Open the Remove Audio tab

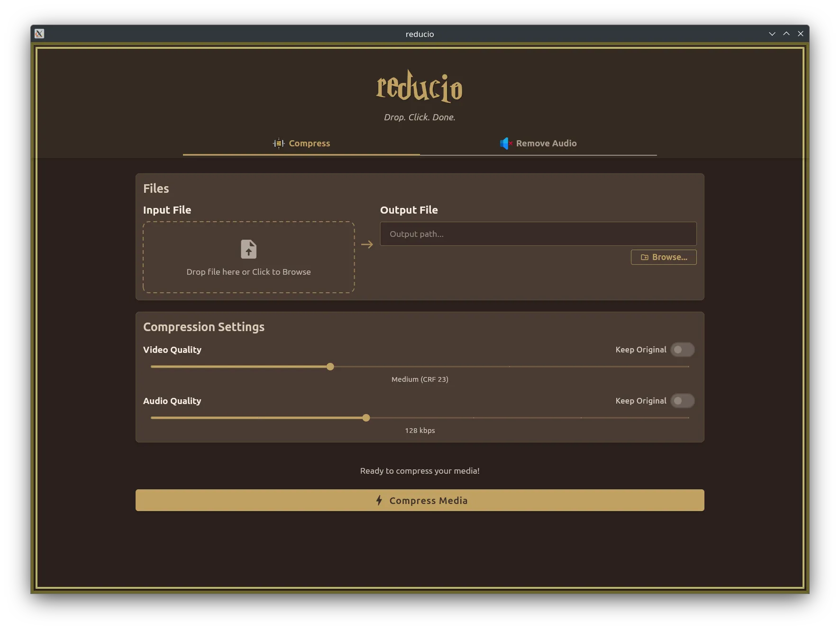[539, 144]
